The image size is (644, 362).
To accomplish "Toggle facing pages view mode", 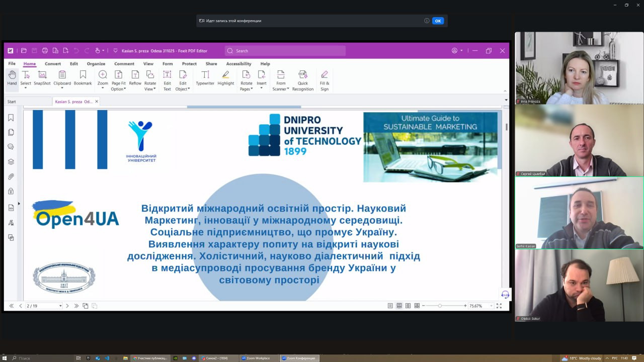I will [408, 306].
